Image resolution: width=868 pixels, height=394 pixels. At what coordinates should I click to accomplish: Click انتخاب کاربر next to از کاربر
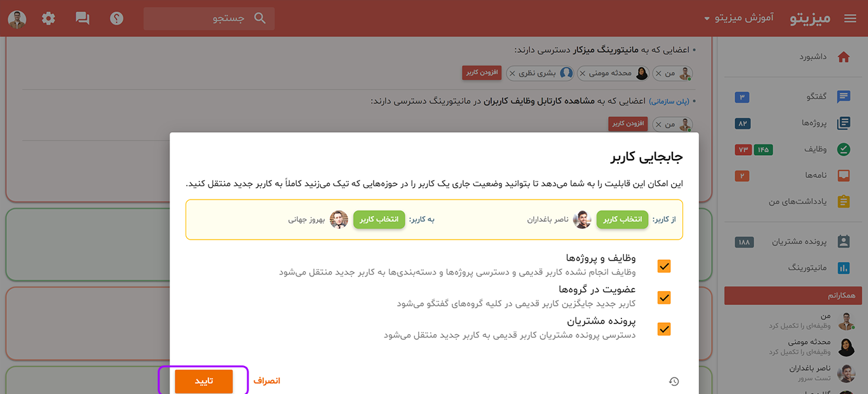[x=623, y=219]
